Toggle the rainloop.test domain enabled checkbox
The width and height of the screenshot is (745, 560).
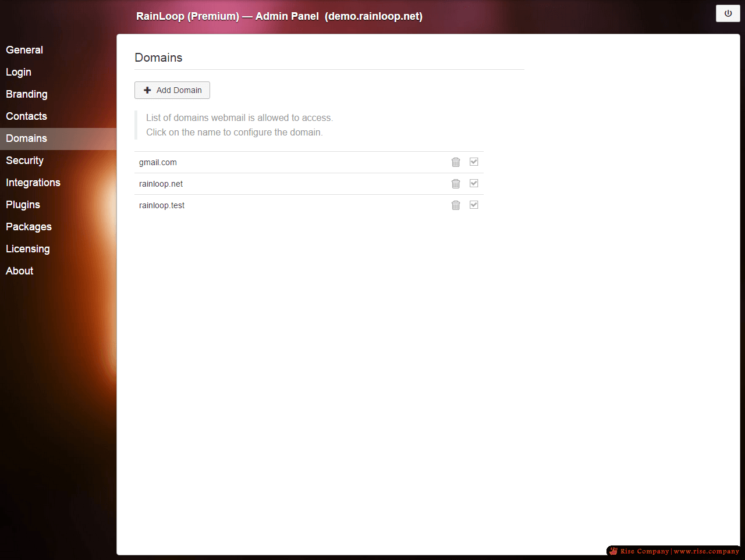[474, 205]
